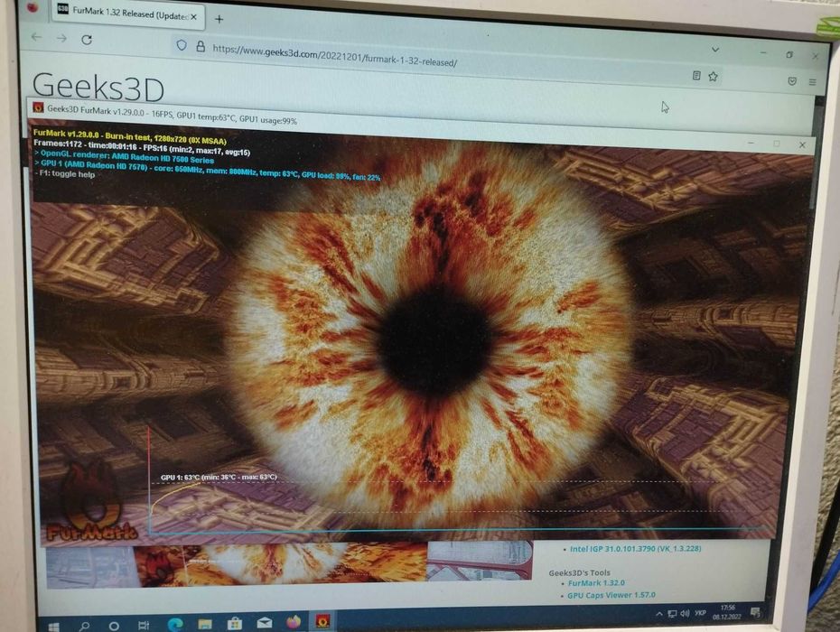
Task: List all tabs dropdown arrow
Action: pyautogui.click(x=715, y=50)
